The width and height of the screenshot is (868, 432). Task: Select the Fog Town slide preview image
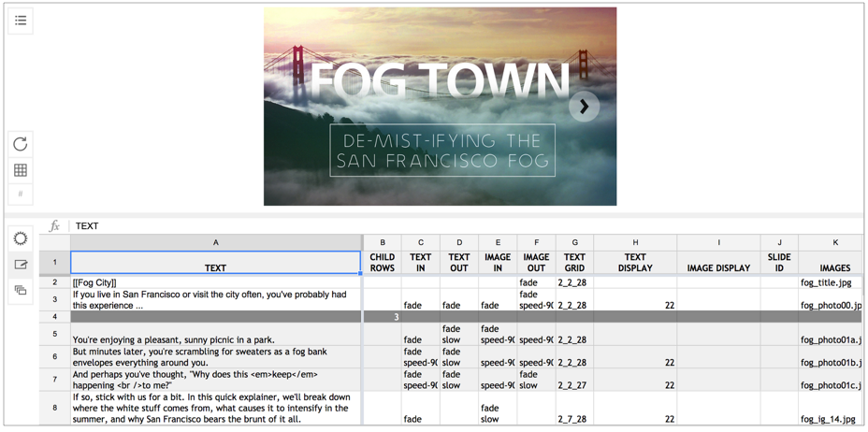[441, 107]
